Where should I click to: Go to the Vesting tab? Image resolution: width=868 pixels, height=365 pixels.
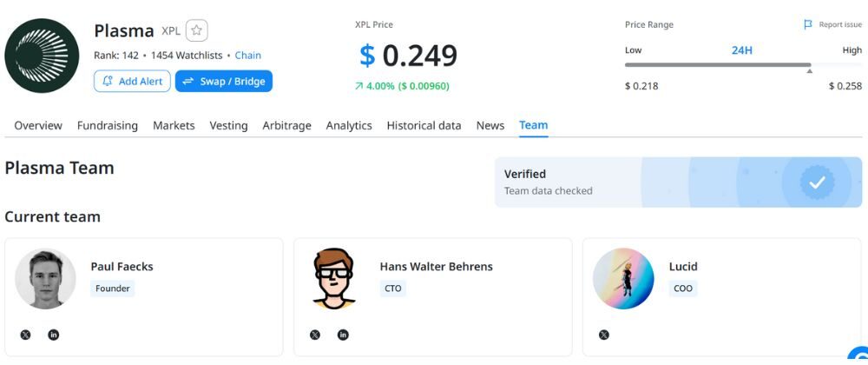click(x=228, y=125)
